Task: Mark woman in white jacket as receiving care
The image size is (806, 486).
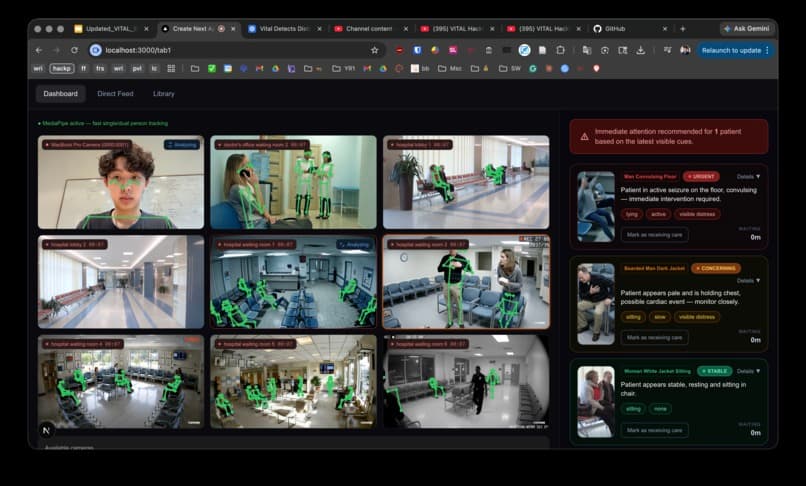Action: 654,430
